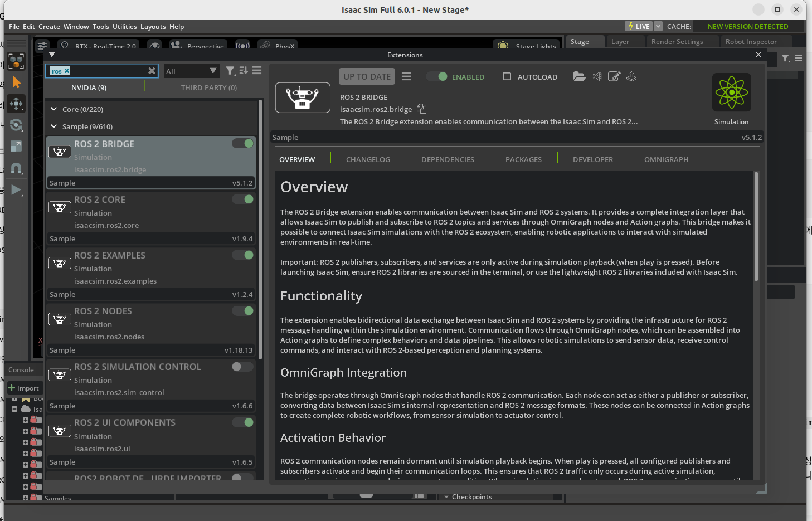Activate the Move gizmo tool
Viewport: 812px width, 521px height.
pos(16,104)
